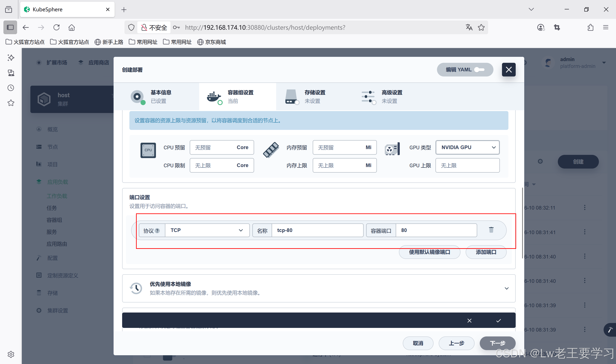616x364 pixels.
Task: Click the GPU card icon
Action: [392, 149]
